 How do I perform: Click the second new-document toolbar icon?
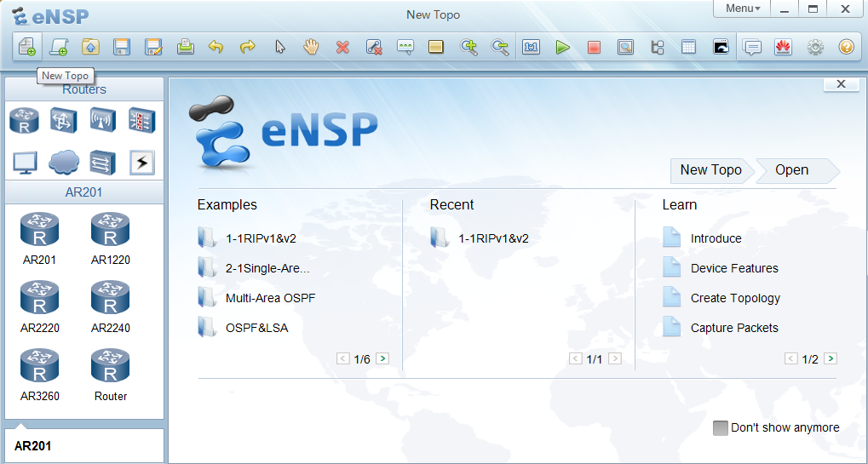pos(58,47)
